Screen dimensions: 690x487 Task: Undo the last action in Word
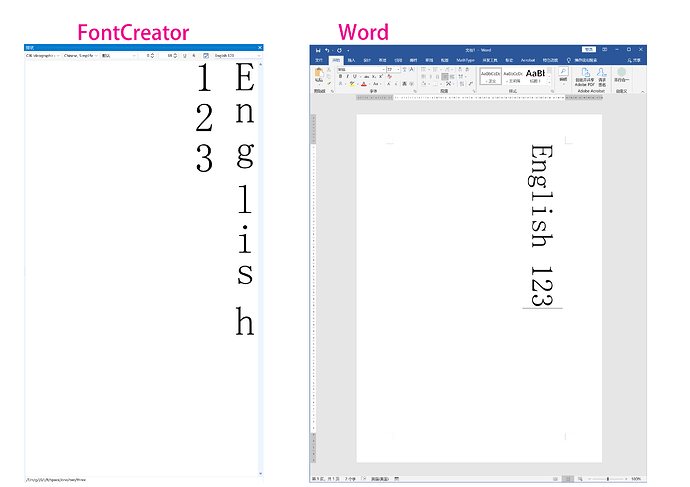[327, 50]
